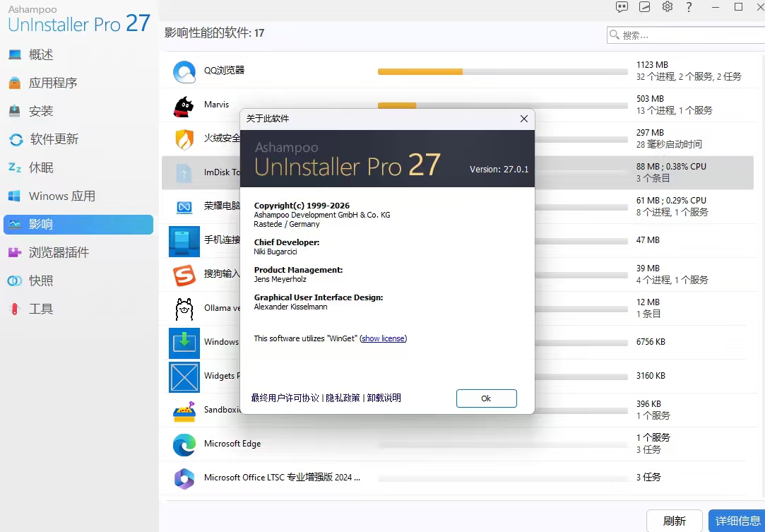Image resolution: width=765 pixels, height=532 pixels.
Task: Select the Microsoft Edge list row text
Action: pos(232,444)
